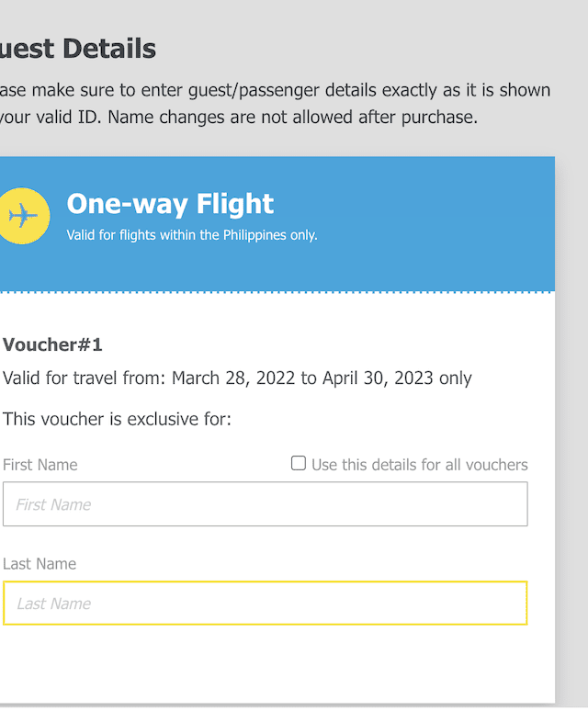The height and width of the screenshot is (711, 588).
Task: Click the Last Name field label
Action: pos(40,564)
